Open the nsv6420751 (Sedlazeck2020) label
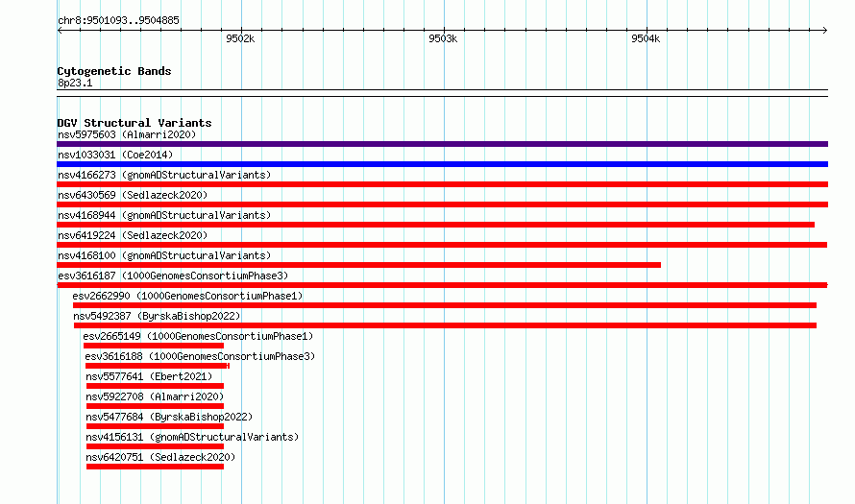 point(160,457)
